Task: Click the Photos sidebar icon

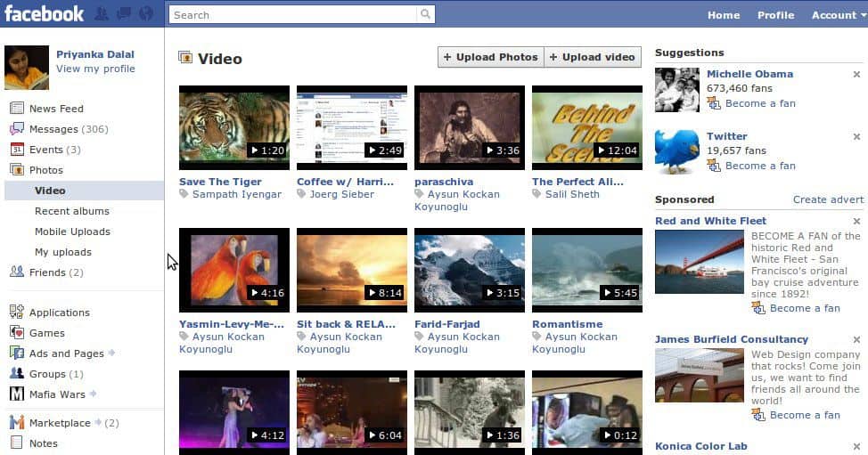Action: pos(17,169)
